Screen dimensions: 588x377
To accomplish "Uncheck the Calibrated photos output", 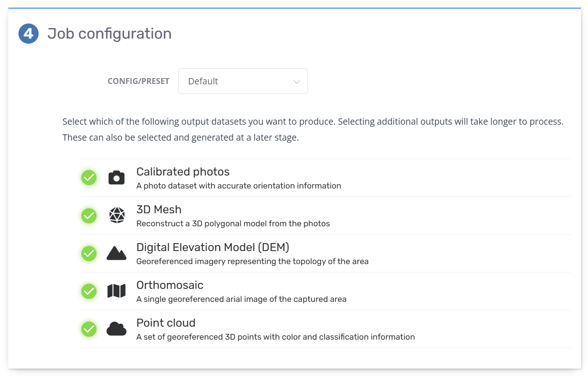I will click(89, 178).
